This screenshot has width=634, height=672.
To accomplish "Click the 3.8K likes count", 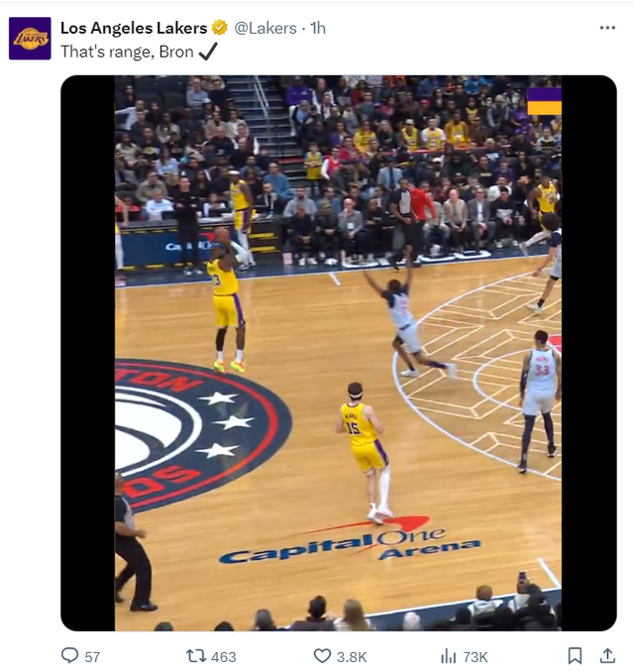I will click(x=352, y=656).
